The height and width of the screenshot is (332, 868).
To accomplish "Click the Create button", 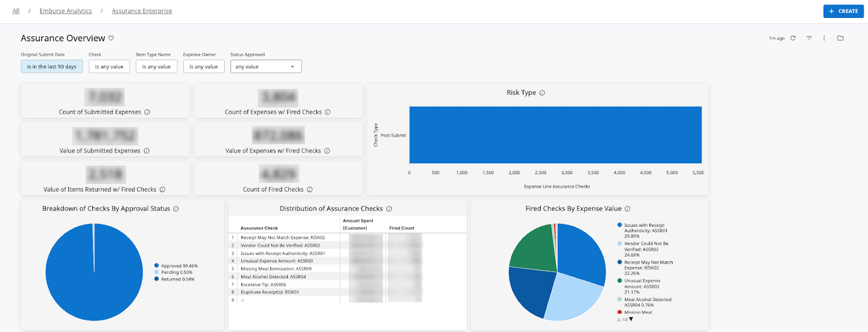I will (843, 11).
